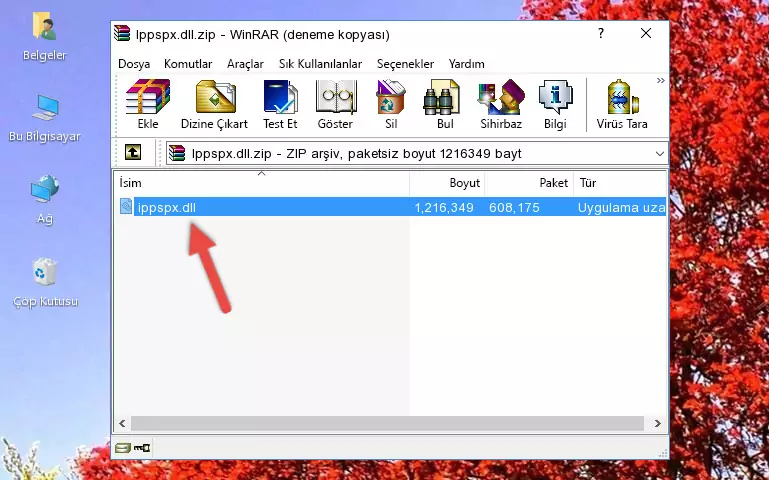Select Bu Bilgisayar desktop icon
Screen dimensions: 769x480
45,118
